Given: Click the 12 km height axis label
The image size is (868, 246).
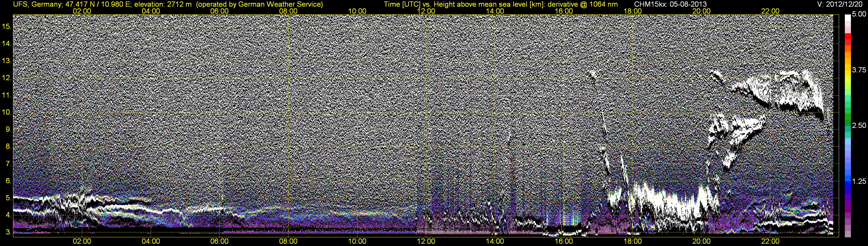Looking at the screenshot, I should 7,78.
